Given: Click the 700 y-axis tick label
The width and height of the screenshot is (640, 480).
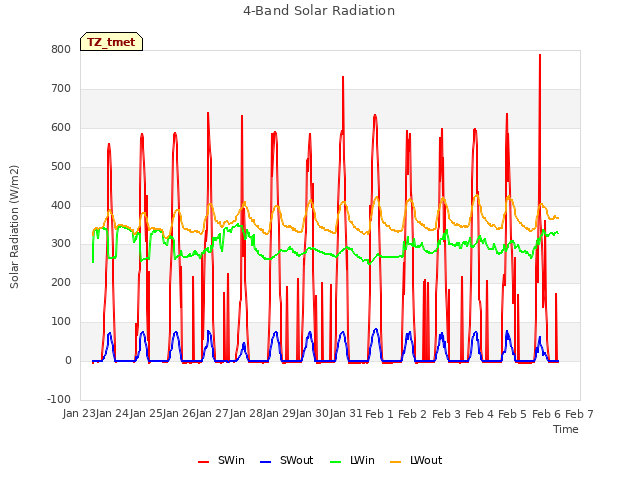Looking at the screenshot, I should point(61,89).
